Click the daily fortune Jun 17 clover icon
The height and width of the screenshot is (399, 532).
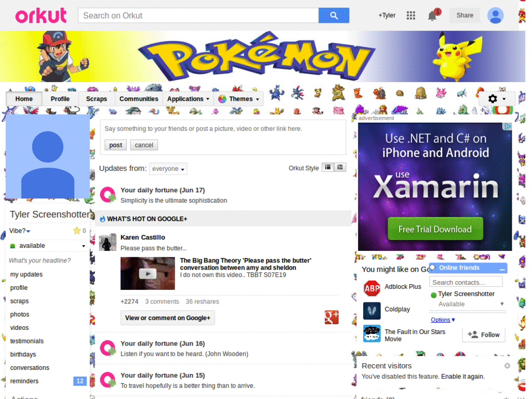[108, 195]
